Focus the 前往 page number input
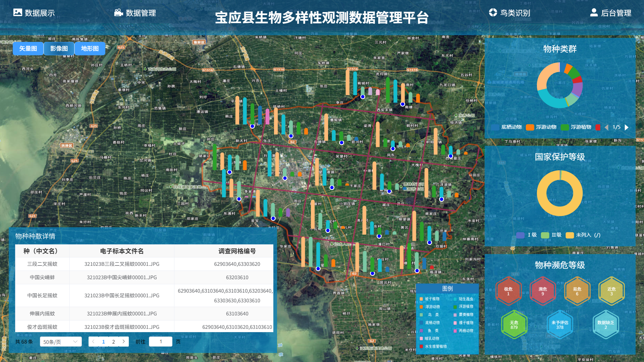The image size is (644, 362). pos(161,342)
